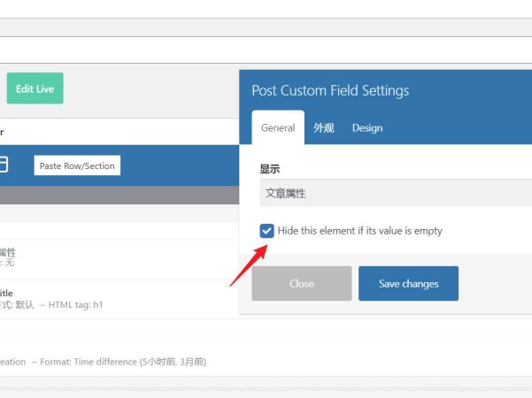The image size is (532, 398).
Task: Click the 显示 field label
Action: point(269,168)
